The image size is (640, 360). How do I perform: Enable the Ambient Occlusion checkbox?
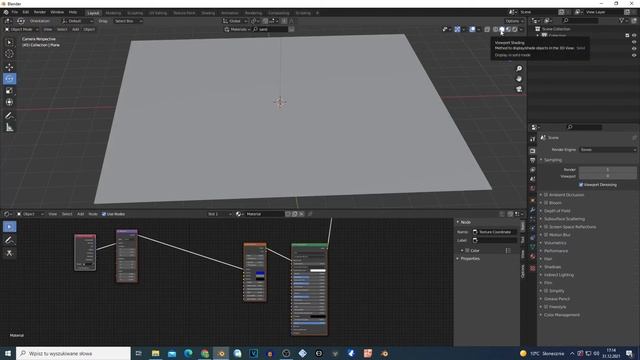(546, 195)
